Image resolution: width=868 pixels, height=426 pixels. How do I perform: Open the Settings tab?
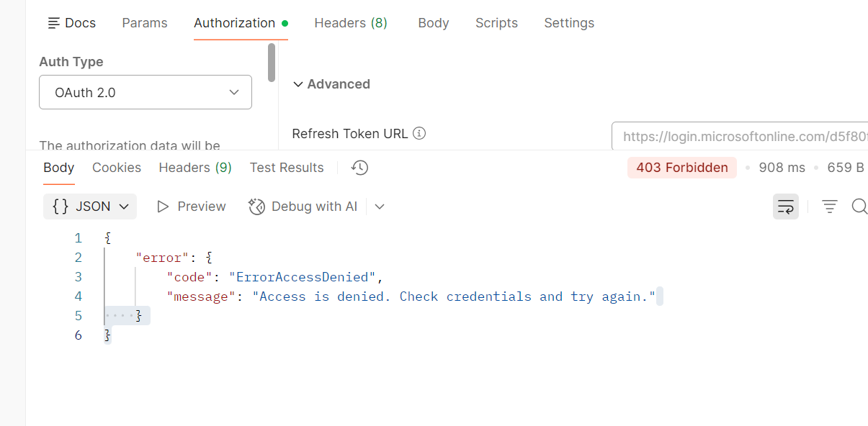click(569, 23)
